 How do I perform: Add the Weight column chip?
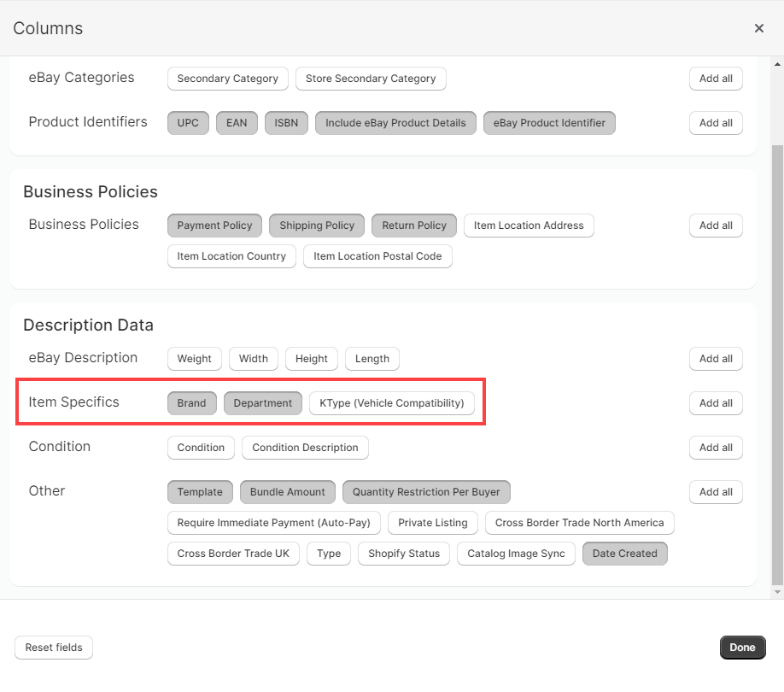(194, 359)
